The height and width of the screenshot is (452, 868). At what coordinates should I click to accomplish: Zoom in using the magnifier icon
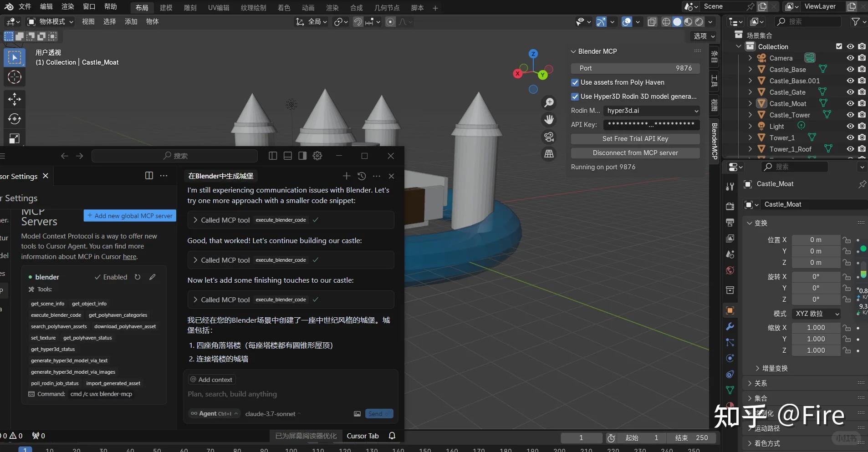(x=549, y=102)
